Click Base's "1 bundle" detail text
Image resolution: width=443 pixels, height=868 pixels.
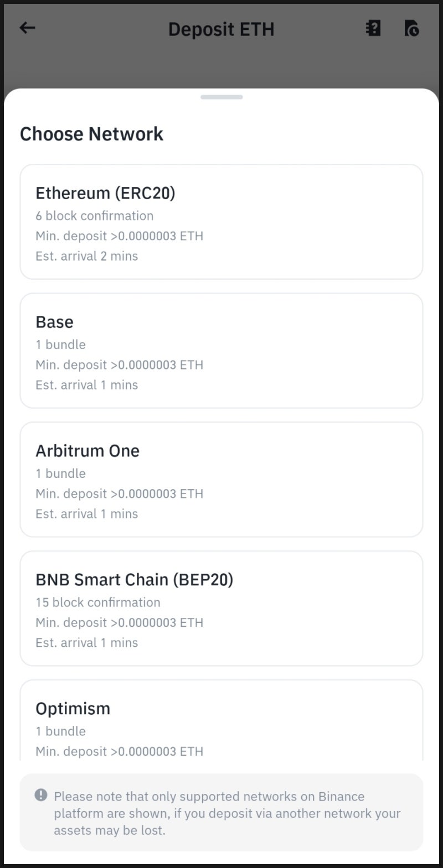coord(61,345)
